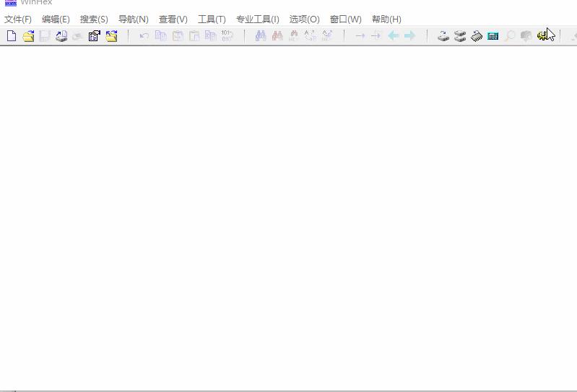Open the 帮助(H) menu

(x=386, y=19)
